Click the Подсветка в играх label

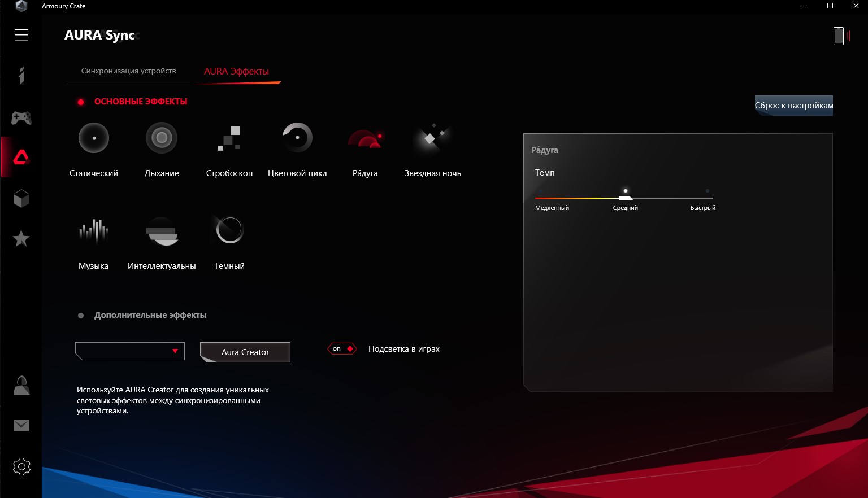404,349
